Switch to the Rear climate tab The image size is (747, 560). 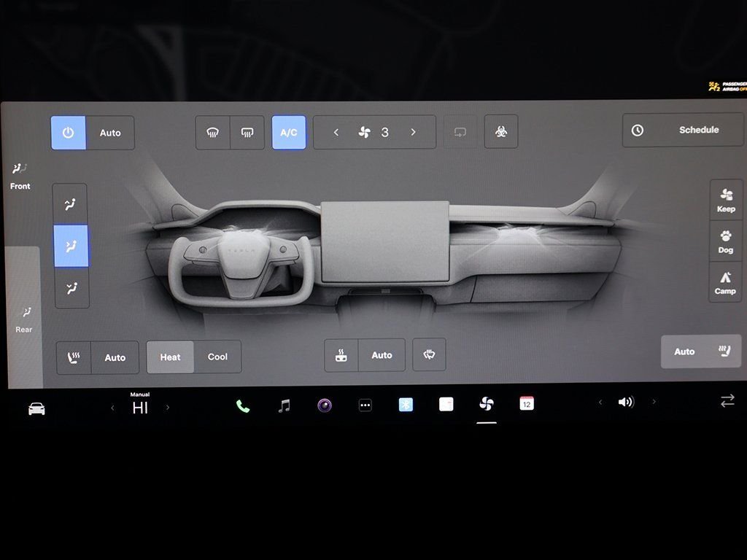click(x=24, y=319)
